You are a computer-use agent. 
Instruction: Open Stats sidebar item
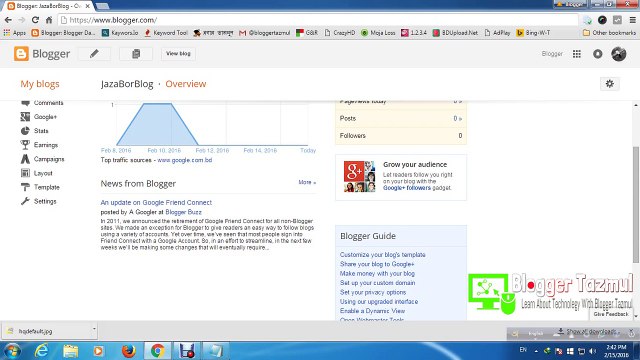35,131
